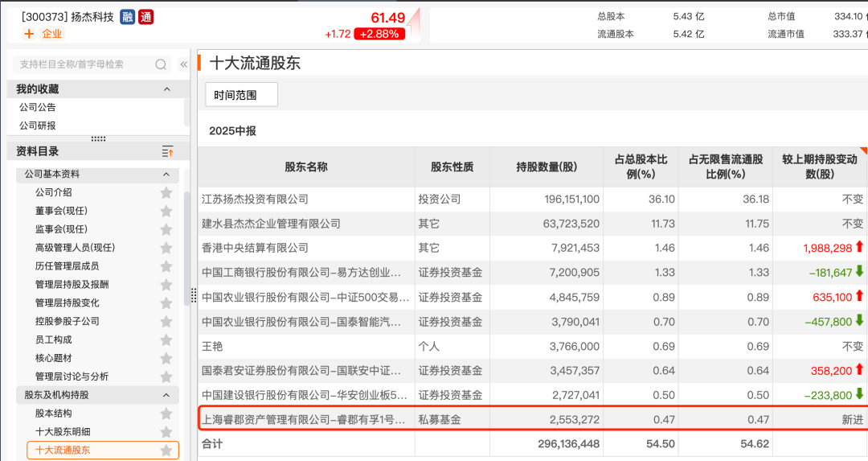Click the sidebar search input field
The height and width of the screenshot is (461, 868).
click(84, 64)
